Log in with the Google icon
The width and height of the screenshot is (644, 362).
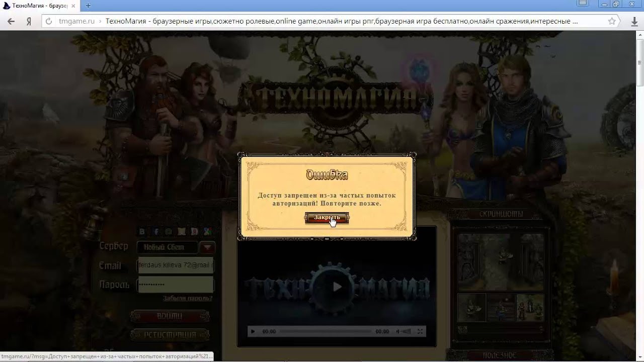[x=208, y=232]
